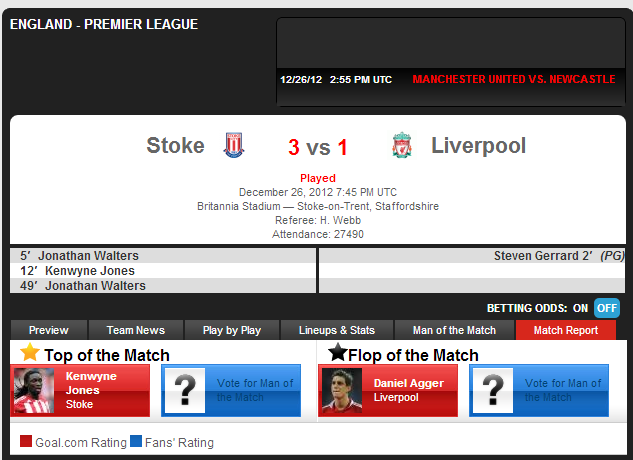Select the Match Report tab
Screen dimensions: 633x460
(x=566, y=330)
